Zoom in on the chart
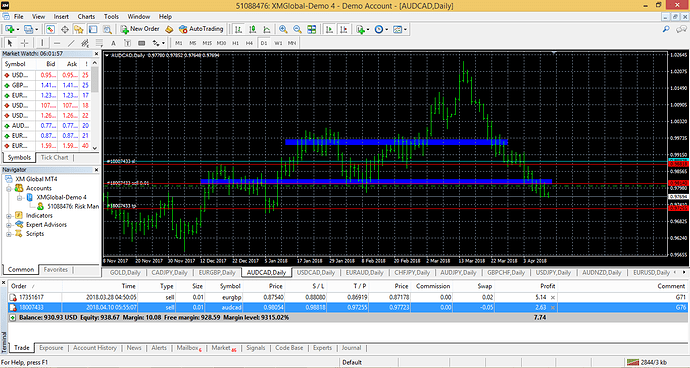The image size is (690, 368). point(283,29)
